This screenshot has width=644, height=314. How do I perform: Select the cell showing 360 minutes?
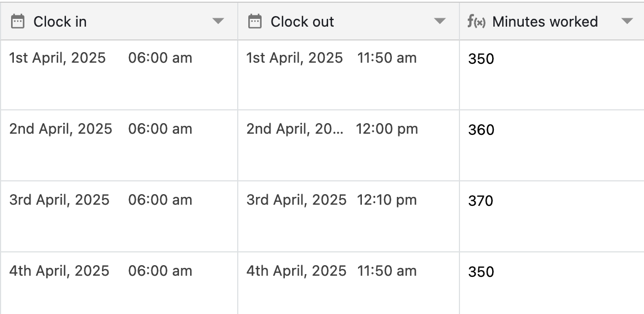[552, 145]
